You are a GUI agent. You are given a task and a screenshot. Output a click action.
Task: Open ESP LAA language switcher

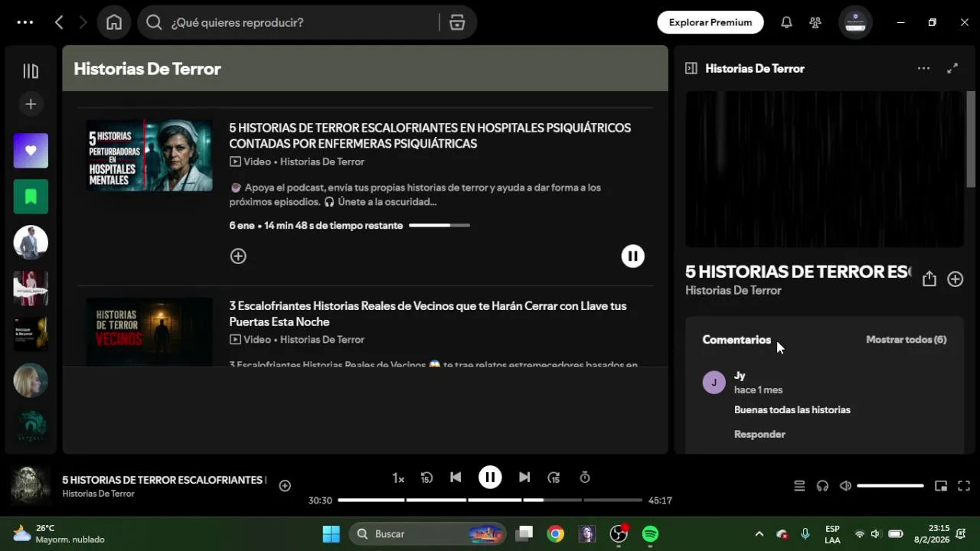click(x=832, y=533)
